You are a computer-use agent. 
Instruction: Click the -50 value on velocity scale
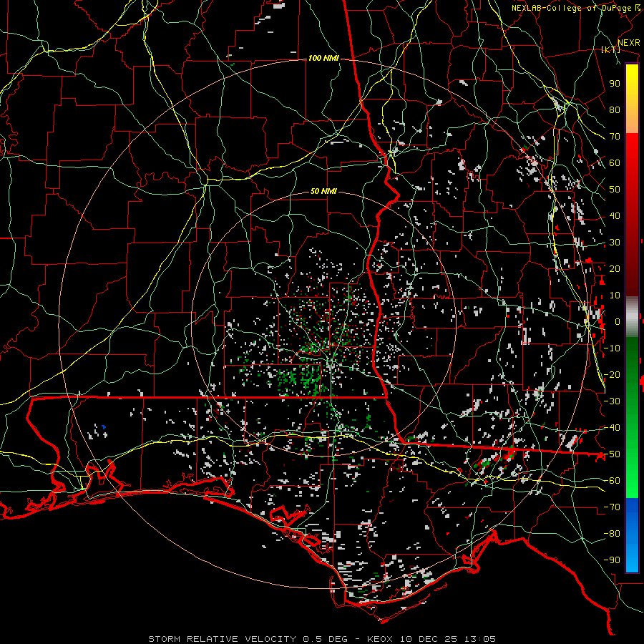click(612, 454)
